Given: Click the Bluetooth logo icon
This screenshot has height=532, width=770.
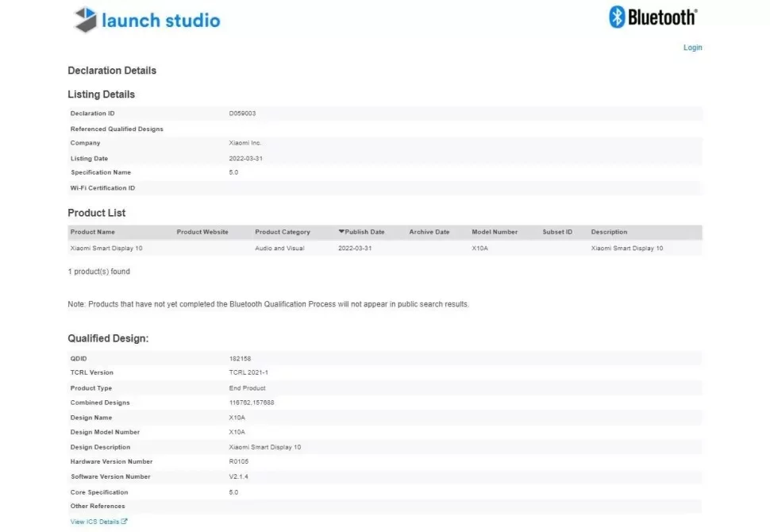Looking at the screenshot, I should point(617,17).
